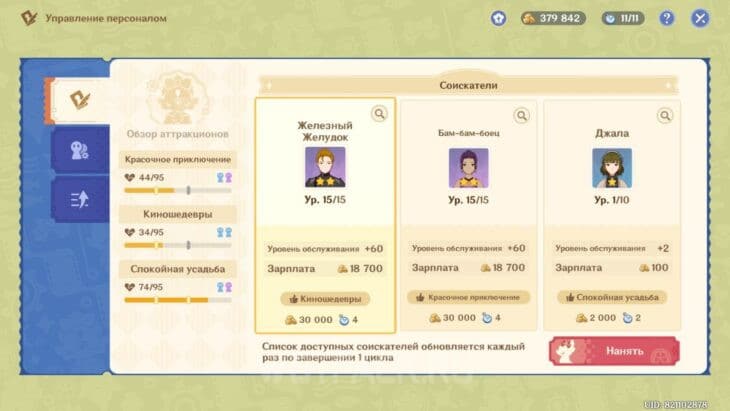
Task: Click the help question mark icon
Action: (667, 18)
